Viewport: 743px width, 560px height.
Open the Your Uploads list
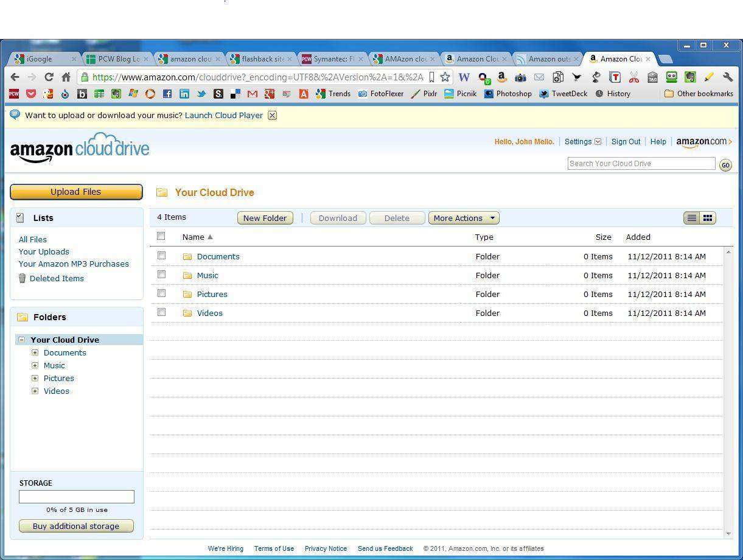click(x=44, y=251)
